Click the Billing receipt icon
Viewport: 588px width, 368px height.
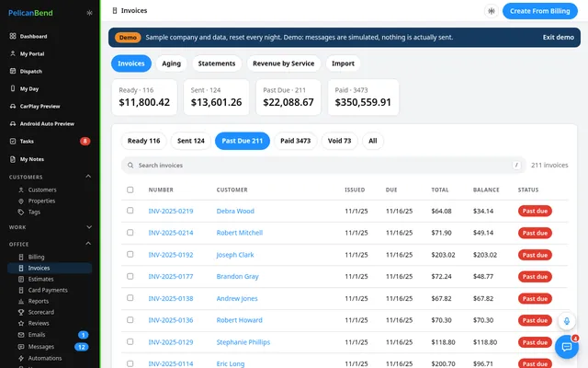click(x=21, y=258)
